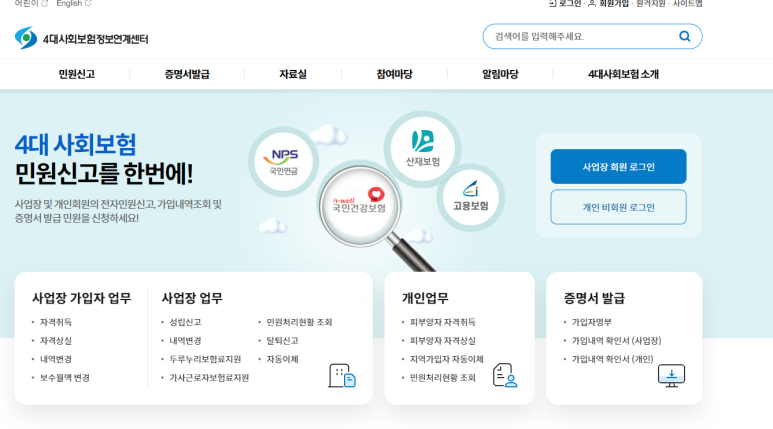The width and height of the screenshot is (773, 429).
Task: Open the 성립신고 link
Action: pos(185,322)
